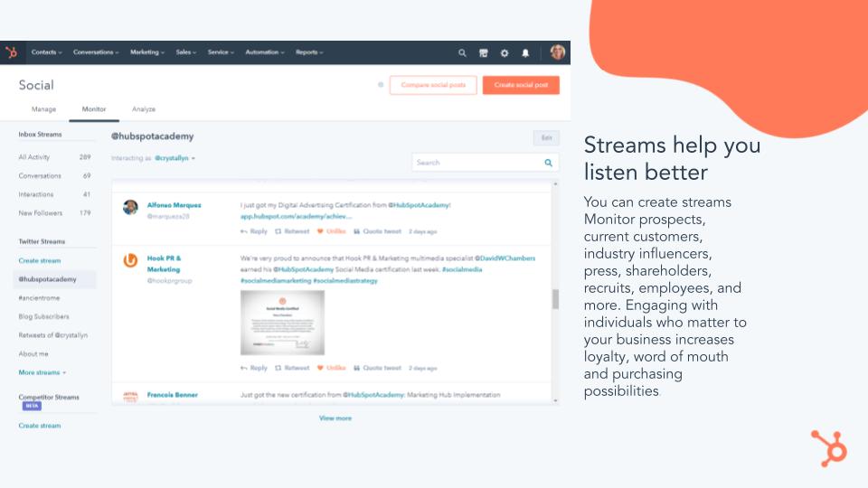Open @DavidWChambers mention link
This screenshot has width=868, height=488.
pyautogui.click(x=505, y=258)
